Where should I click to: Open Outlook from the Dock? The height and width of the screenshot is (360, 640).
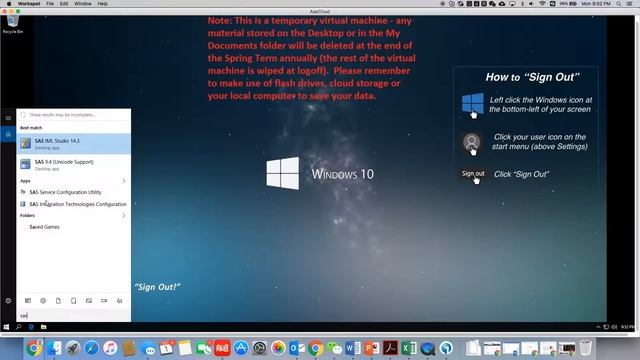tap(297, 348)
